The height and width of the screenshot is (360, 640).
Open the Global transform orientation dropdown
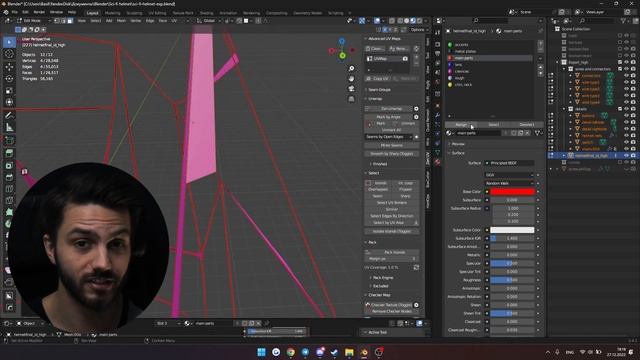[x=208, y=20]
